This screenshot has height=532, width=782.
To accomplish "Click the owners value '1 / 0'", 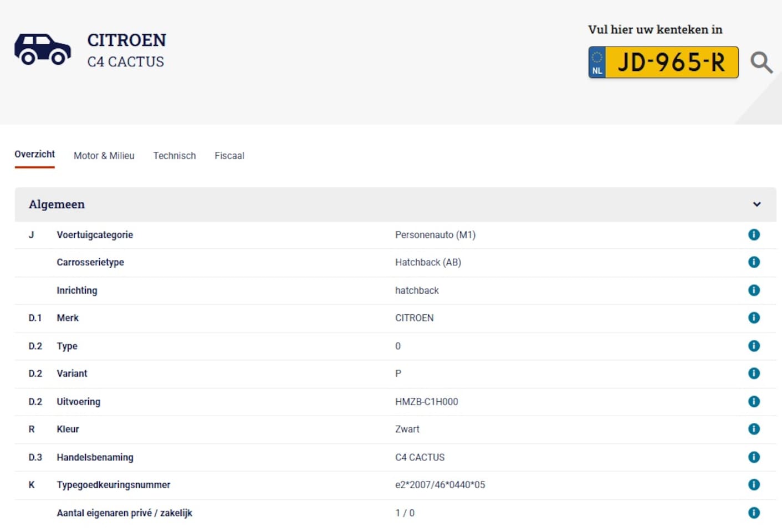I will [x=405, y=513].
